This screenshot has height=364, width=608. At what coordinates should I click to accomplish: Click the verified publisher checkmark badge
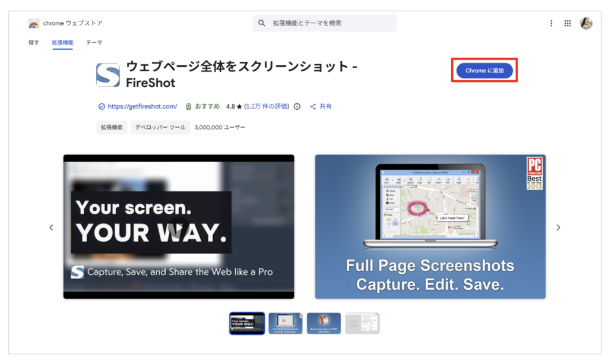(102, 107)
